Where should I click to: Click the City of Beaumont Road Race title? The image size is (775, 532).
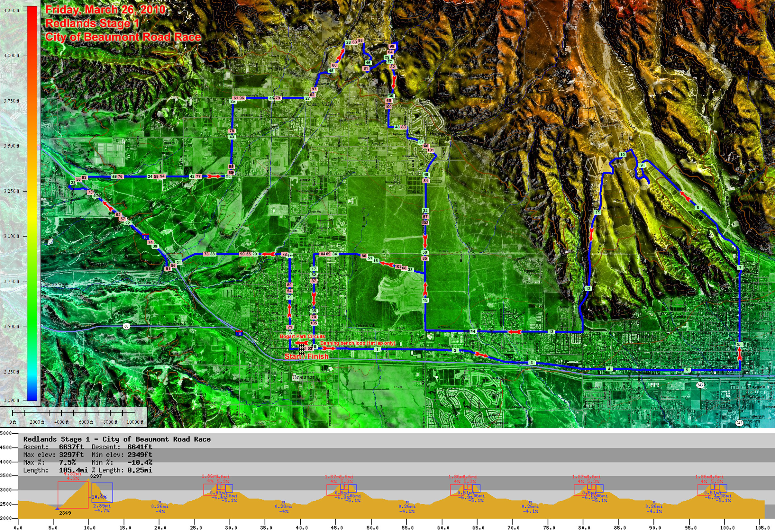(x=123, y=37)
